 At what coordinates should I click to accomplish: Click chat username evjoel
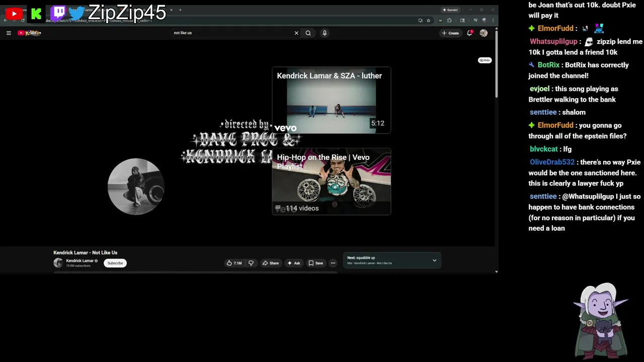pyautogui.click(x=539, y=88)
